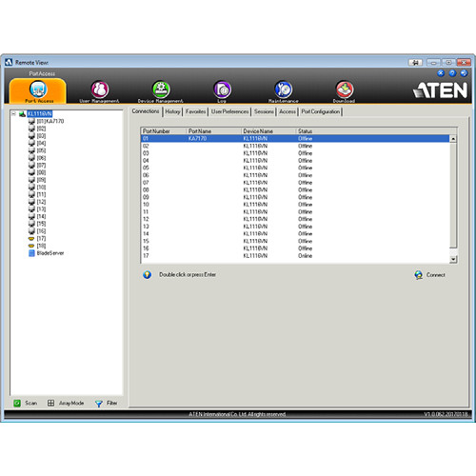Click the port [02] monitor icon
The image size is (476, 476).
click(x=31, y=129)
